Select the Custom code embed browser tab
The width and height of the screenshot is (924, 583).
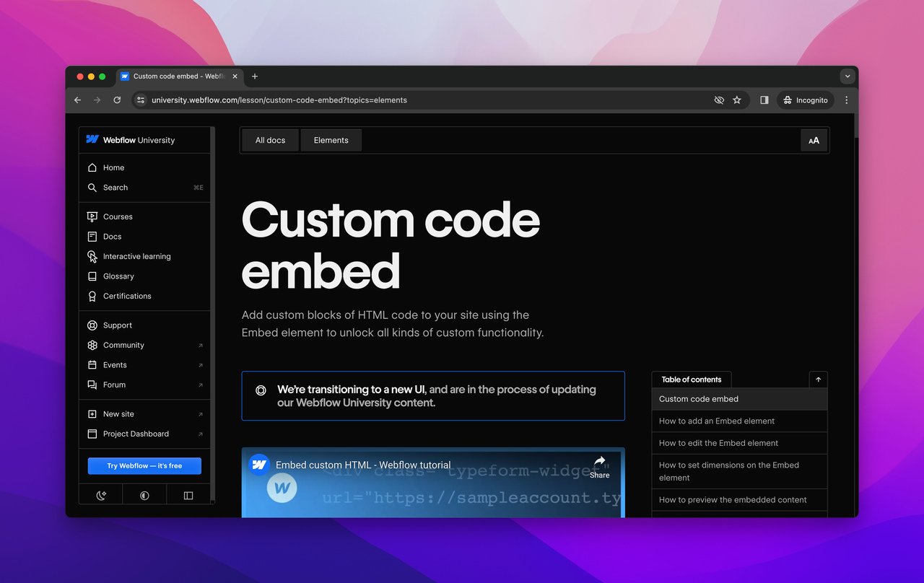179,76
